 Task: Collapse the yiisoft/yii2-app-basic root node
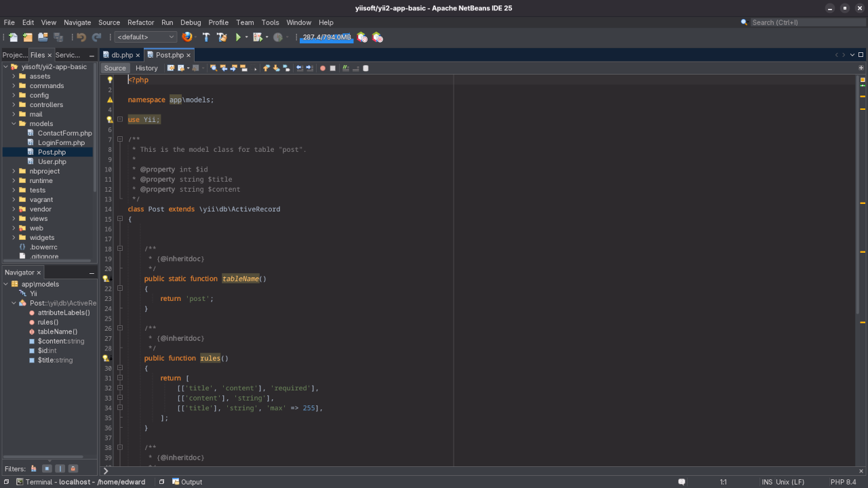[x=5, y=67]
